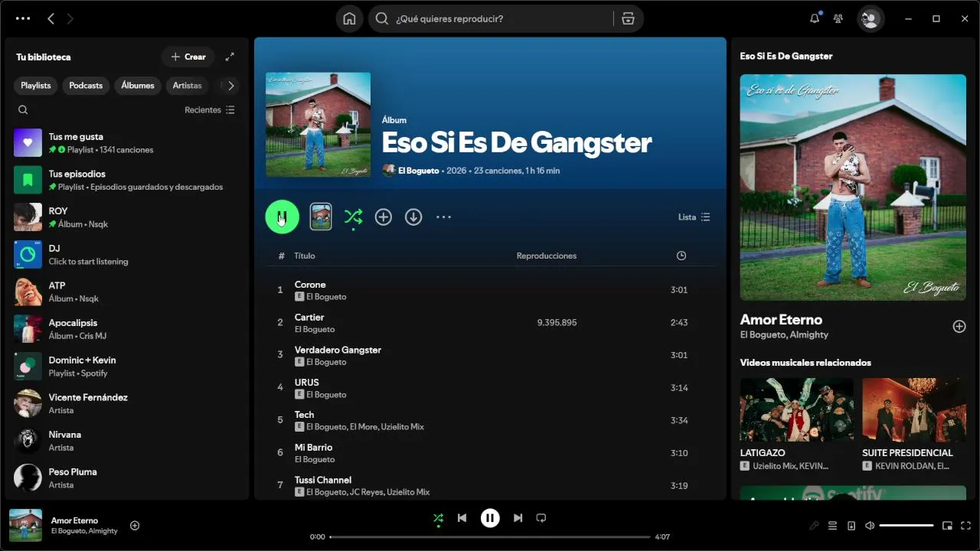Open the Recientes sort dropdown

(x=210, y=110)
